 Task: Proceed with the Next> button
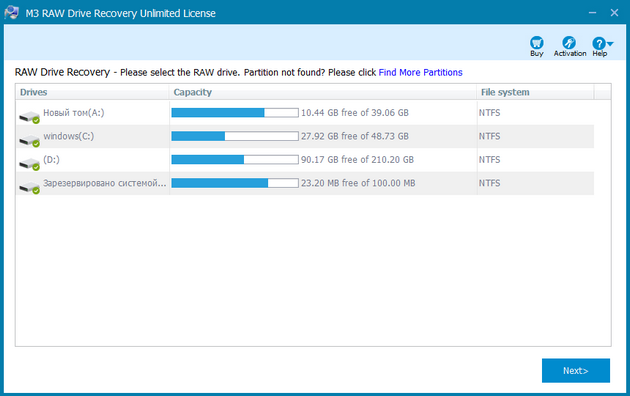[575, 370]
